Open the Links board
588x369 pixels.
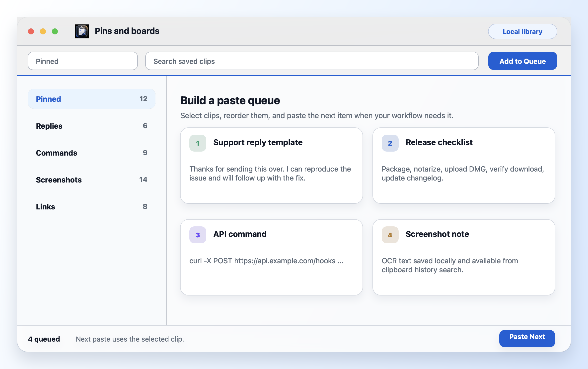pos(92,206)
